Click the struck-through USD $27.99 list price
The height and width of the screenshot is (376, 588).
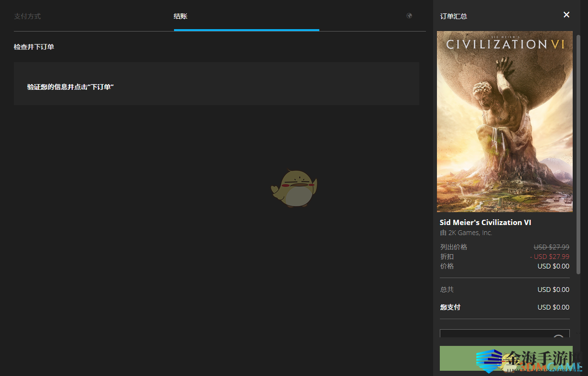[552, 247]
